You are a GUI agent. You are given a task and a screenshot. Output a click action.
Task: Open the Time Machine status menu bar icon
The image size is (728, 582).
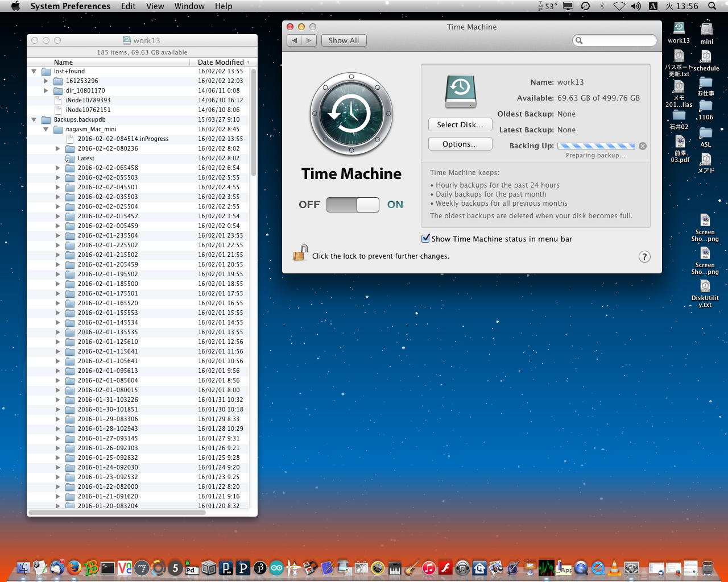[585, 6]
